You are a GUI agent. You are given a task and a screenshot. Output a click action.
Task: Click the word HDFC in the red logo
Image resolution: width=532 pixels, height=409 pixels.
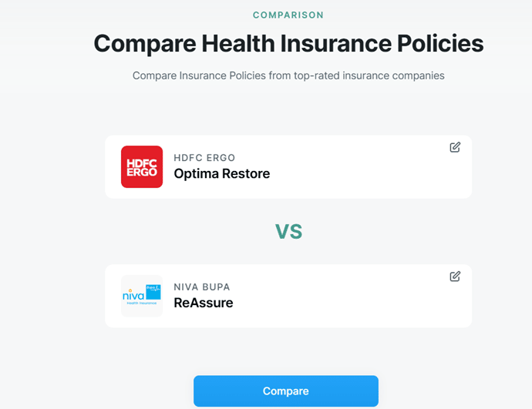click(x=142, y=161)
